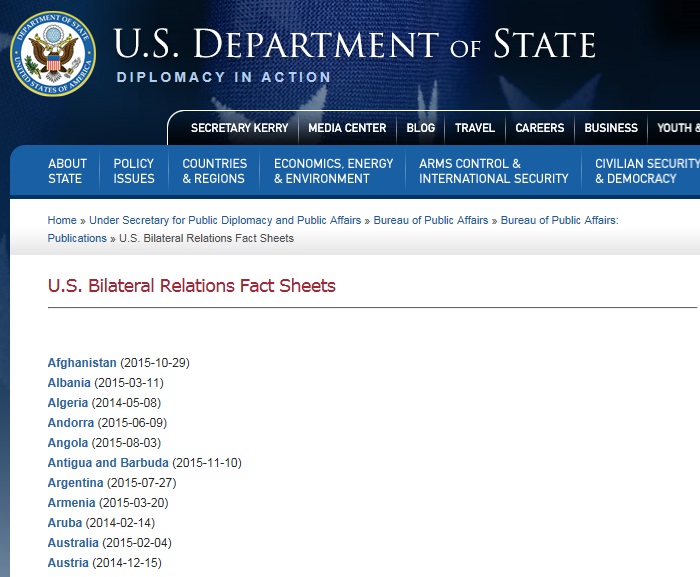The width and height of the screenshot is (700, 577).
Task: Open Countries & Regions tab
Action: (214, 171)
